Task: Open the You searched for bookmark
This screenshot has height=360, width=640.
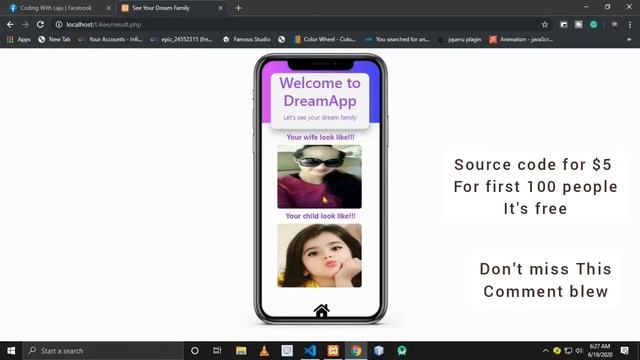Action: coord(397,39)
